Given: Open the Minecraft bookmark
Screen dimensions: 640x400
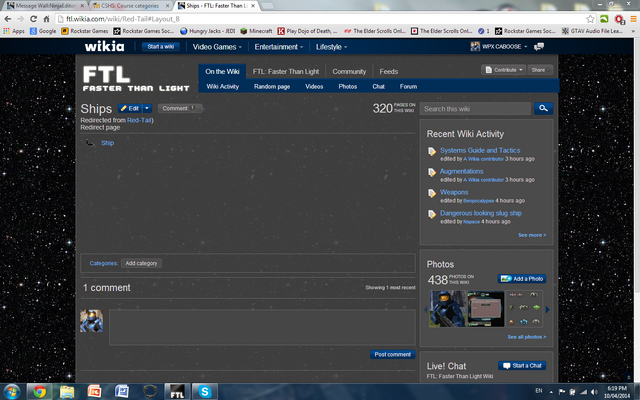Looking at the screenshot, I should [256, 31].
